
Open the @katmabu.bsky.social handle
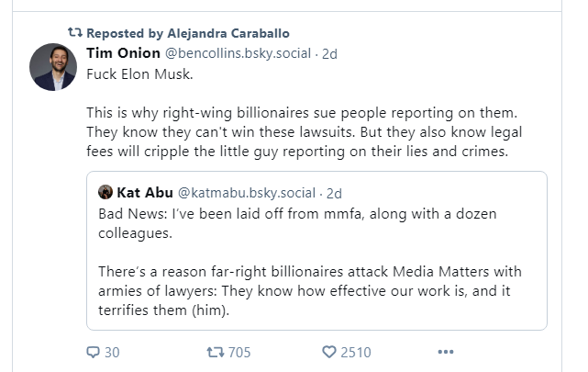247,193
